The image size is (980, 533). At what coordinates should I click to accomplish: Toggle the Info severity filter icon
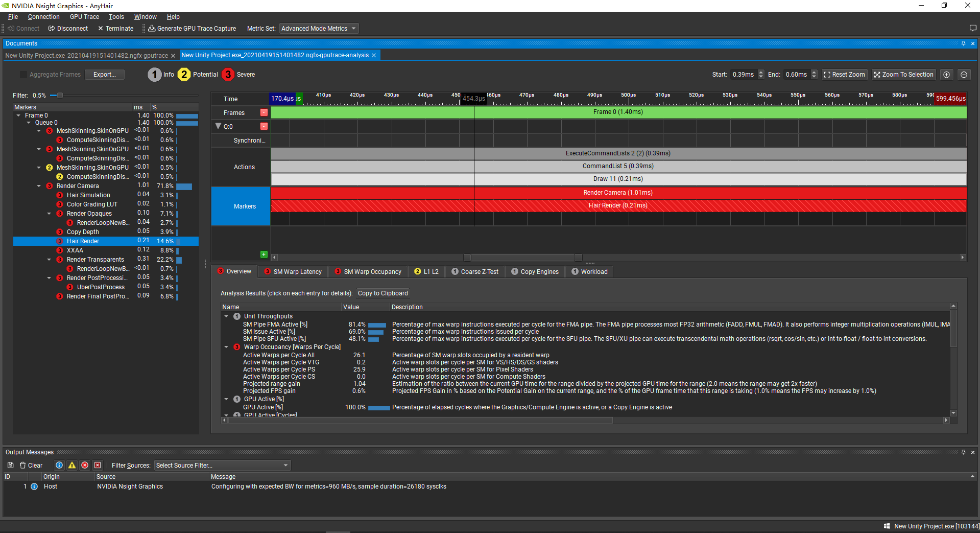click(x=155, y=75)
